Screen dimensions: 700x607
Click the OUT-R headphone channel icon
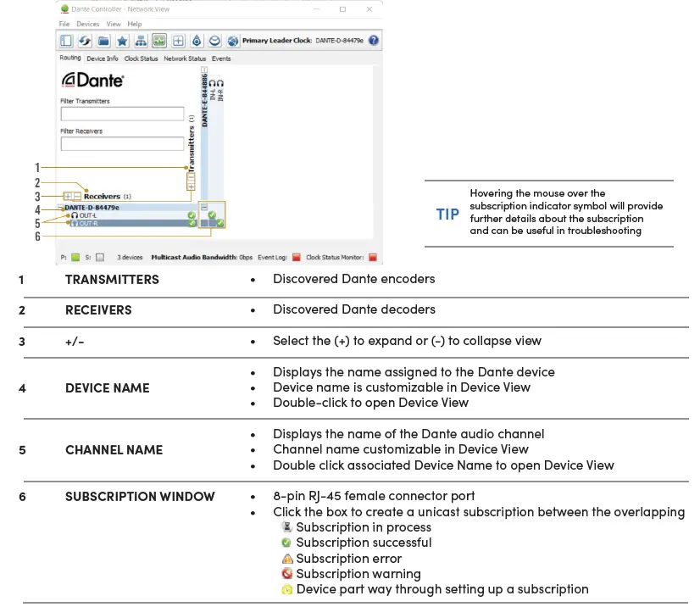coord(75,223)
